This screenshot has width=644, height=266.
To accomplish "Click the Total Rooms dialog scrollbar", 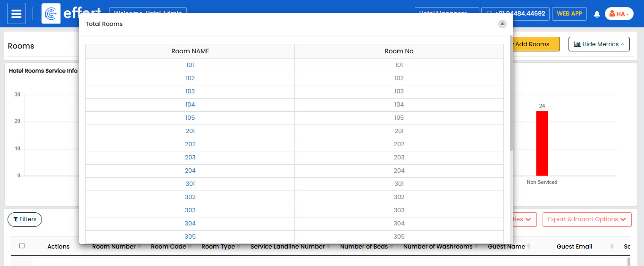I will [511, 94].
